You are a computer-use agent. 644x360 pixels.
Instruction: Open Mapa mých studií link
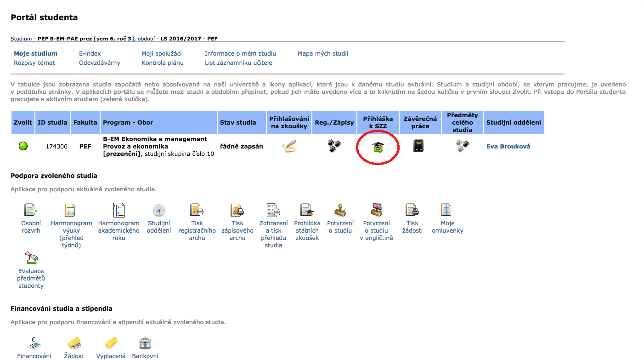[323, 54]
